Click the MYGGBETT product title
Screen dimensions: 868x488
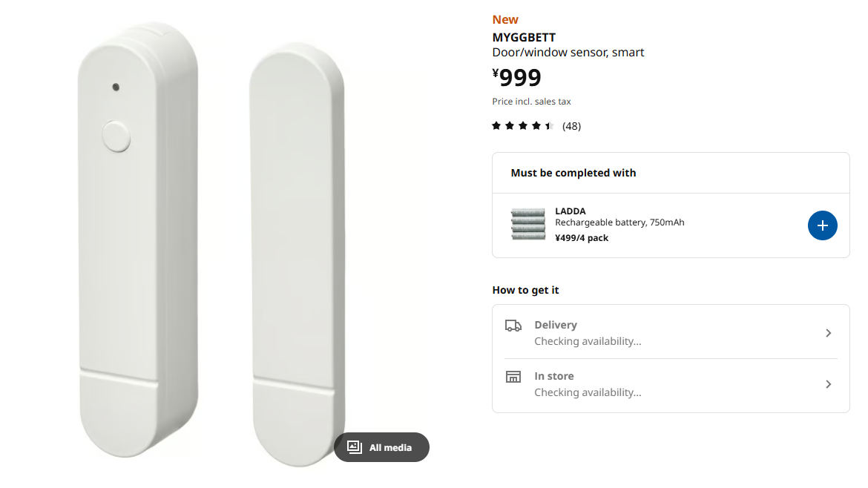(524, 37)
